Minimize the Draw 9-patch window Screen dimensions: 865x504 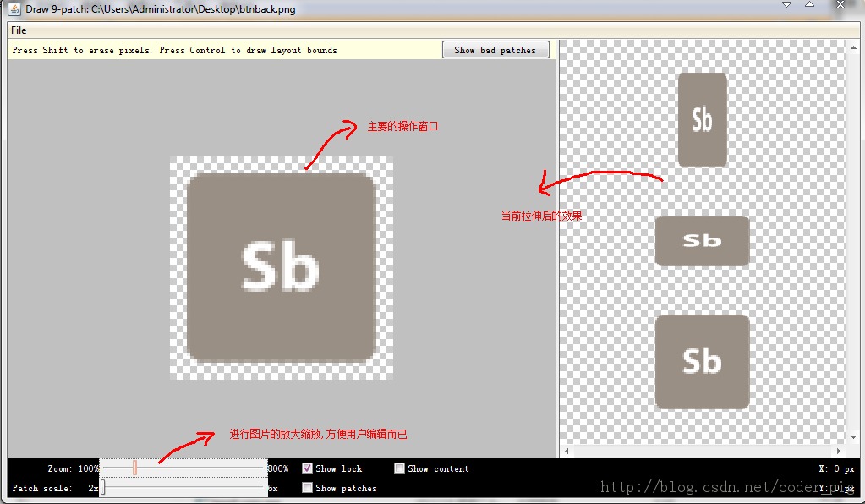787,5
